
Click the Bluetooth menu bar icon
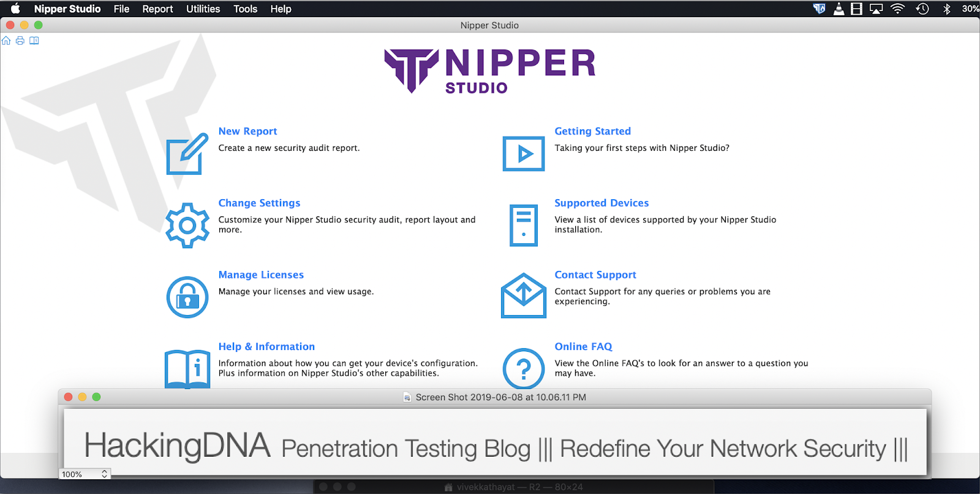tap(947, 9)
